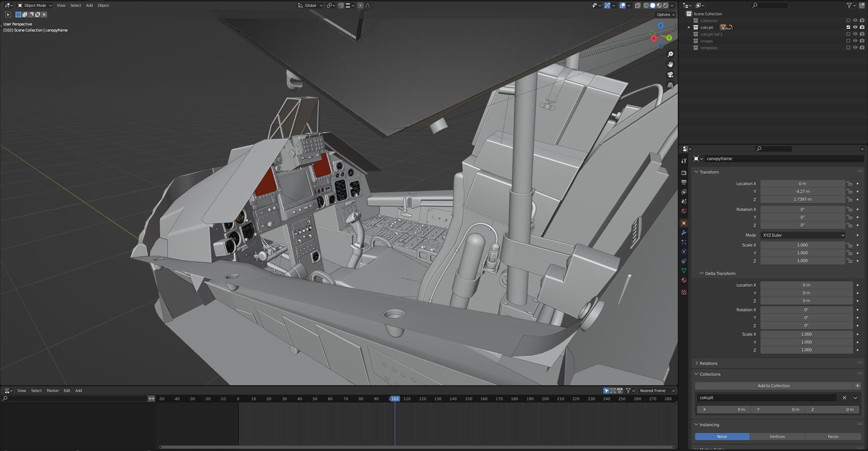Open the Object menu in viewport header
Viewport: 868px width, 451px height.
click(x=103, y=5)
